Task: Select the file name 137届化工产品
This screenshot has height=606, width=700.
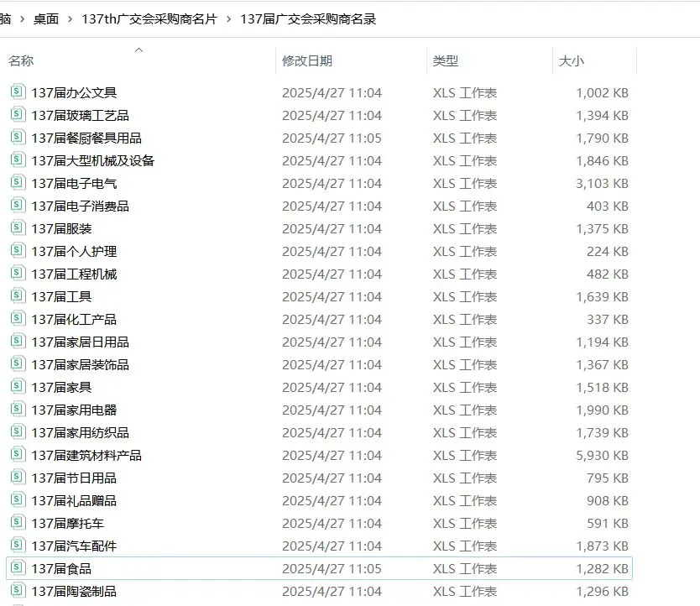Action: click(74, 320)
